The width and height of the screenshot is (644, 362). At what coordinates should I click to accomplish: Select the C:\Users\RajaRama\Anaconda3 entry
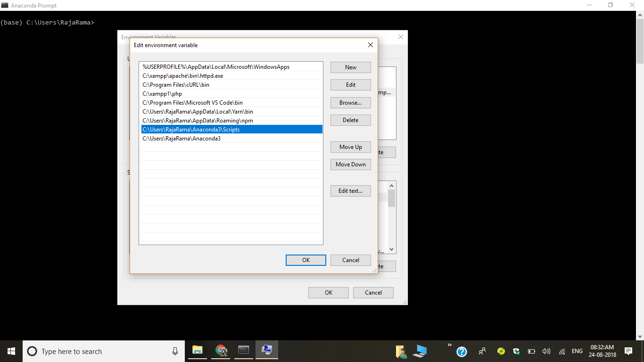click(x=231, y=139)
